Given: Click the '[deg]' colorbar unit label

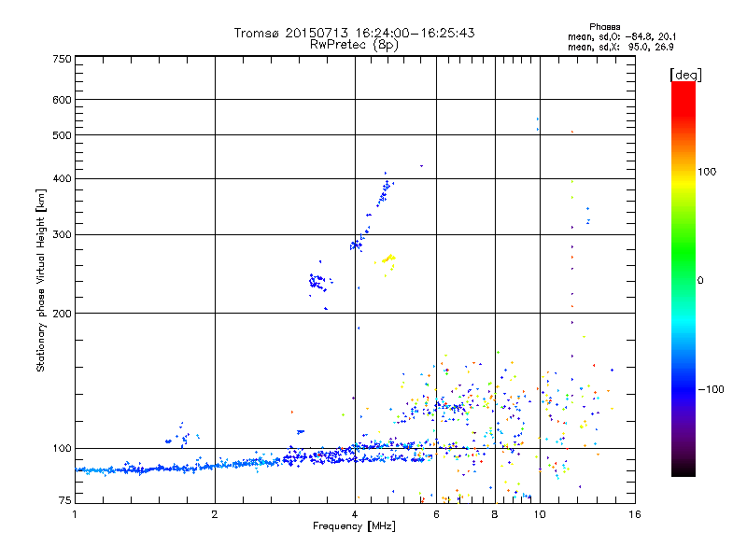Looking at the screenshot, I should pyautogui.click(x=685, y=75).
